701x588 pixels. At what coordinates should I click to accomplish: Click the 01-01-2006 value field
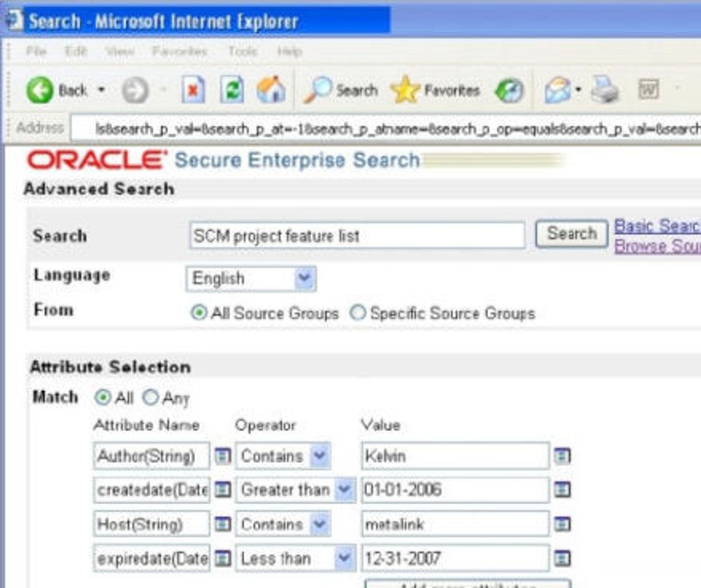pyautogui.click(x=455, y=490)
